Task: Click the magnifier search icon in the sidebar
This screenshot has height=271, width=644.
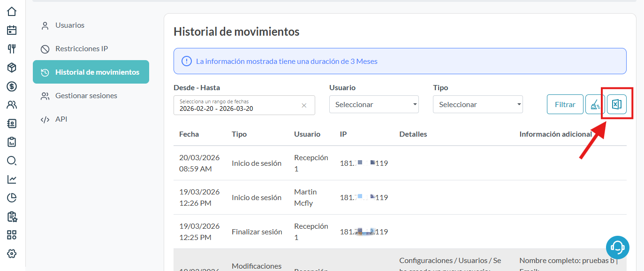Action: [12, 161]
